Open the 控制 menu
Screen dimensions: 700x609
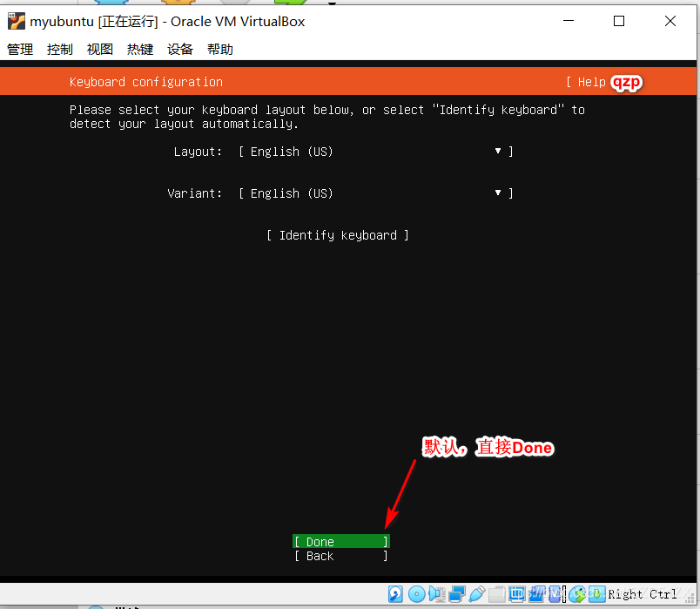point(60,49)
